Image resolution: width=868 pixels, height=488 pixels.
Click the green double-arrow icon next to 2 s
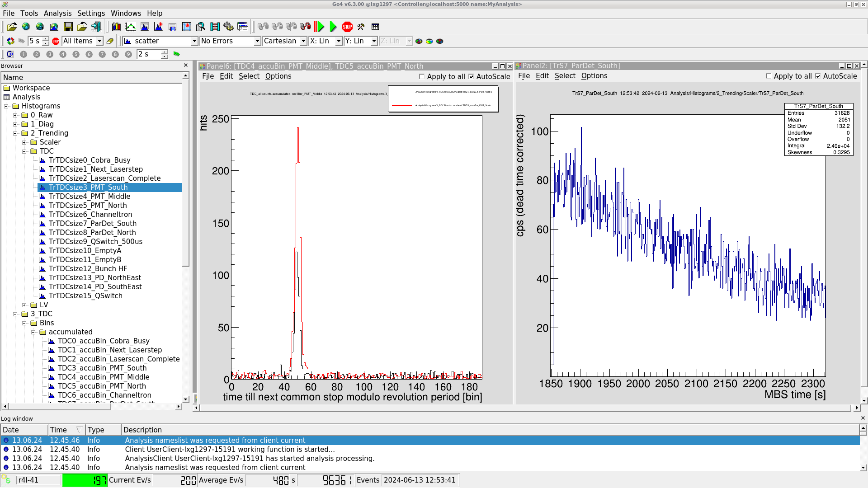click(177, 54)
